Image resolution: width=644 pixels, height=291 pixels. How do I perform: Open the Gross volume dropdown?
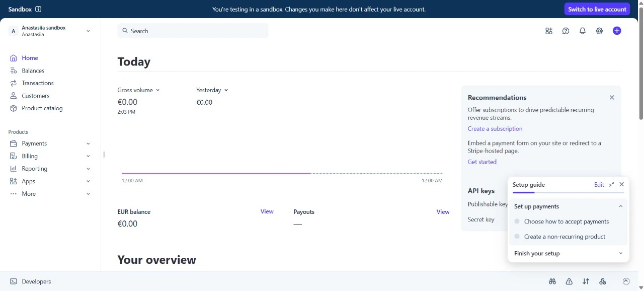pos(138,90)
